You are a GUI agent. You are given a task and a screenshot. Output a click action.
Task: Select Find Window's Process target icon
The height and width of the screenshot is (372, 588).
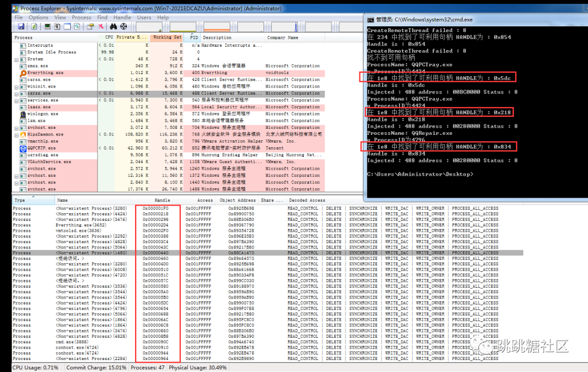point(124,27)
